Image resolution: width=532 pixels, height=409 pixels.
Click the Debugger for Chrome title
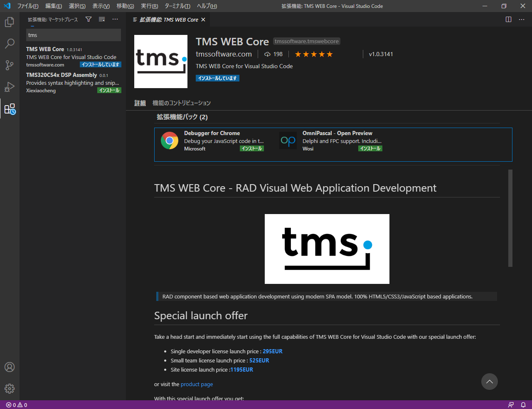[212, 133]
